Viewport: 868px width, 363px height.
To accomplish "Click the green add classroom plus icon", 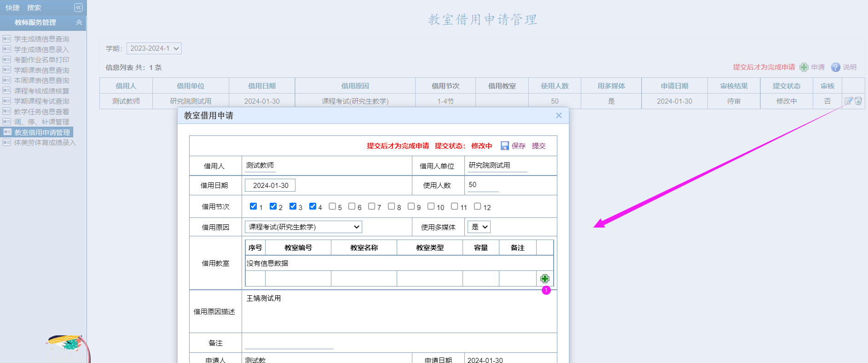I will (544, 279).
